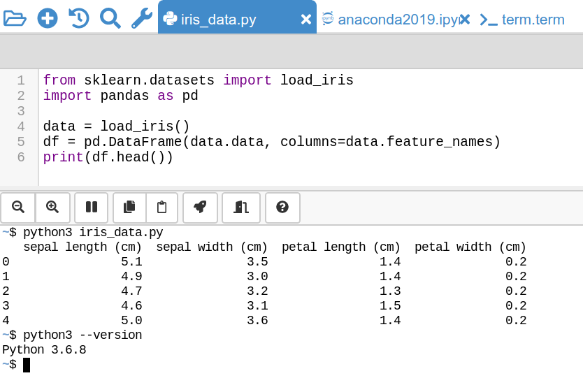Click the rocket initialization script button

[200, 207]
